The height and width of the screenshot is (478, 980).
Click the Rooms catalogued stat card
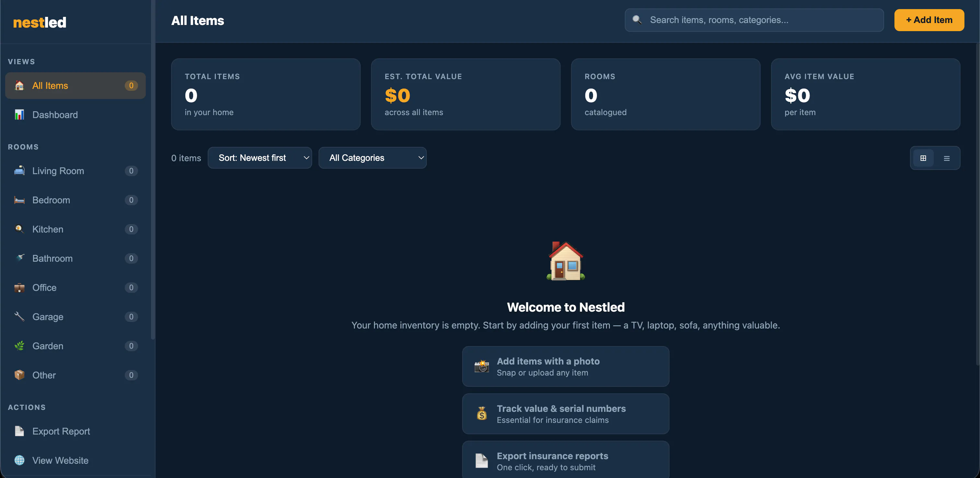click(x=666, y=94)
